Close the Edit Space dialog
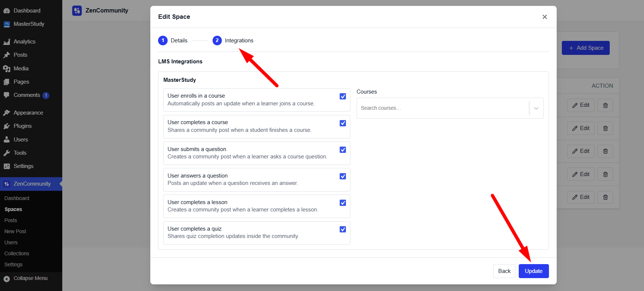The width and height of the screenshot is (644, 291). coord(545,17)
